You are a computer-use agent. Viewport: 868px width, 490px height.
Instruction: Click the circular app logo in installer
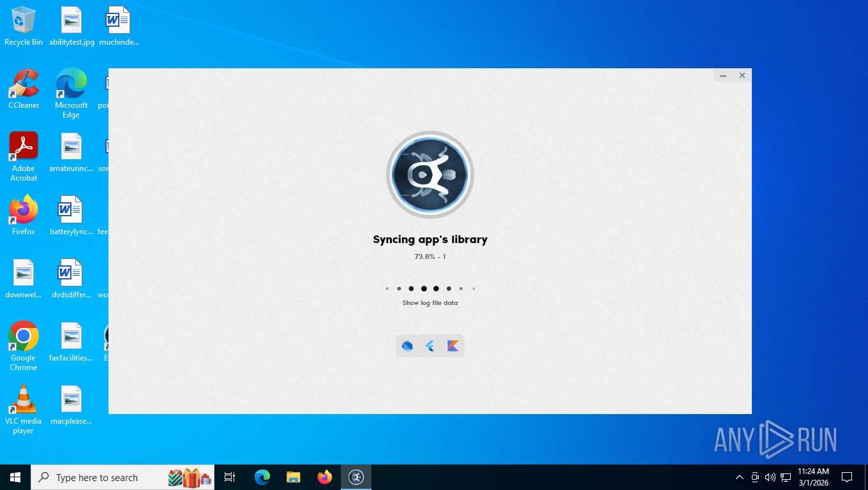point(430,175)
